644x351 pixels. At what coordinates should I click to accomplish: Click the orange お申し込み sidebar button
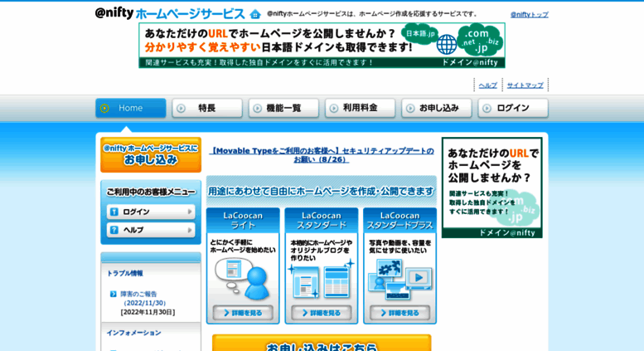[151, 155]
